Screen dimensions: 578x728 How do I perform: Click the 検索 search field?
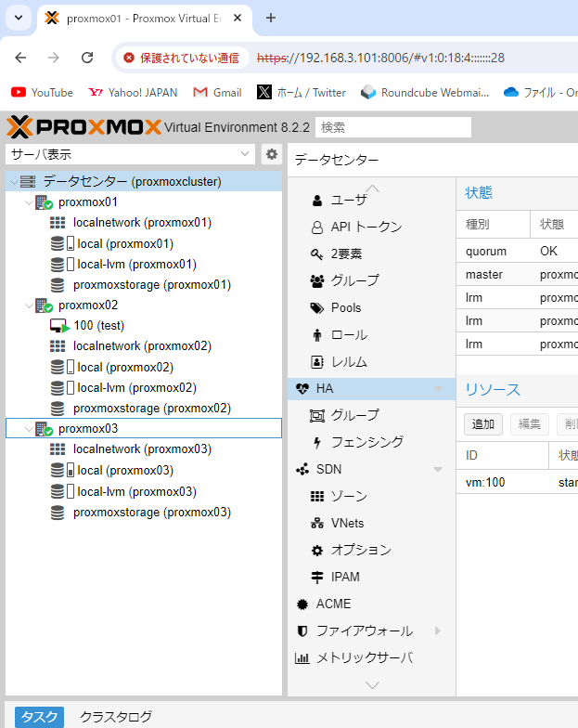392,127
